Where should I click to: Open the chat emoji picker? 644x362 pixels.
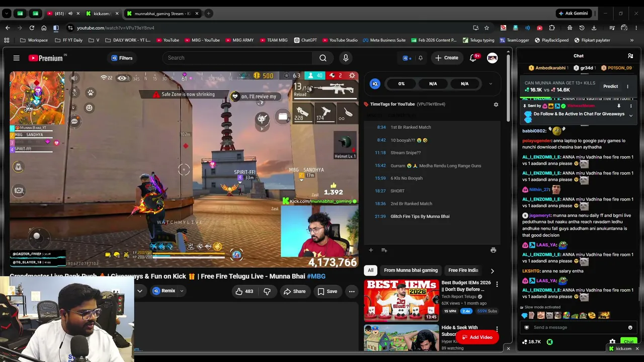(x=630, y=327)
